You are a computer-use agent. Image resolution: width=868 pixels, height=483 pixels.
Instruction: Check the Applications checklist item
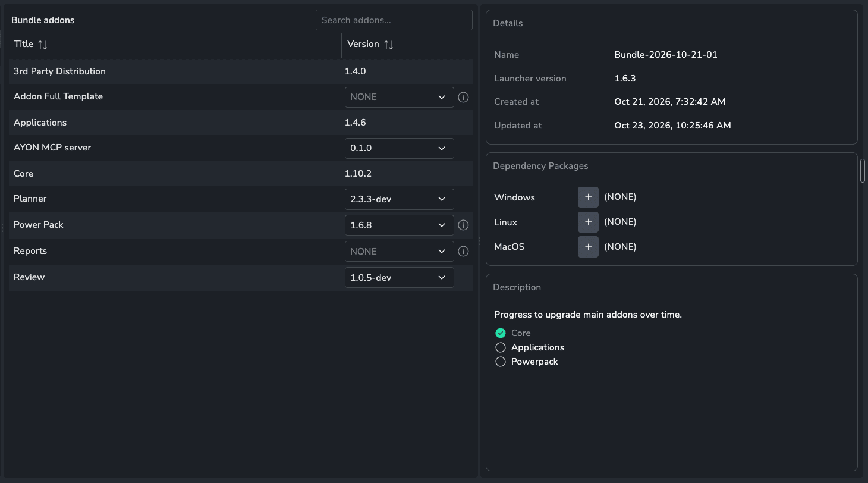click(x=501, y=347)
